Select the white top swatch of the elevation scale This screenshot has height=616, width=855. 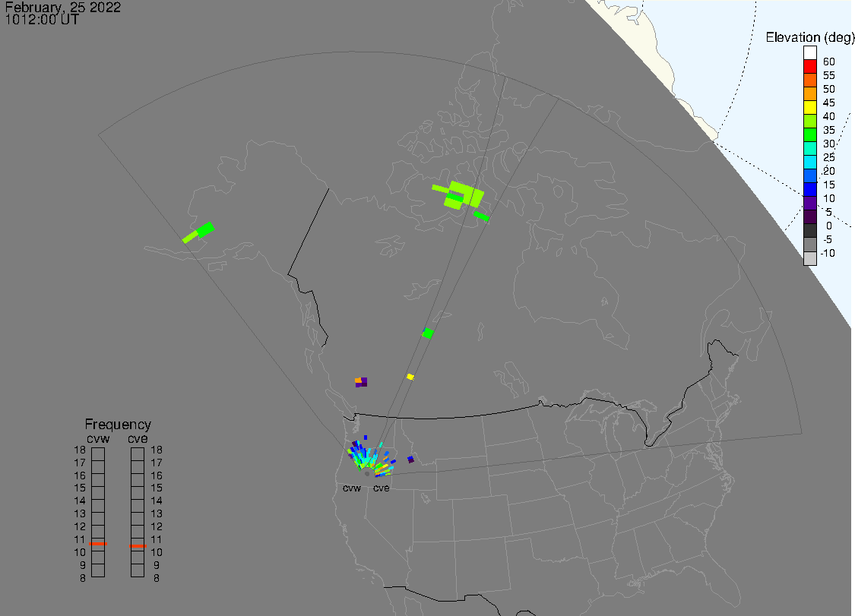tap(809, 53)
